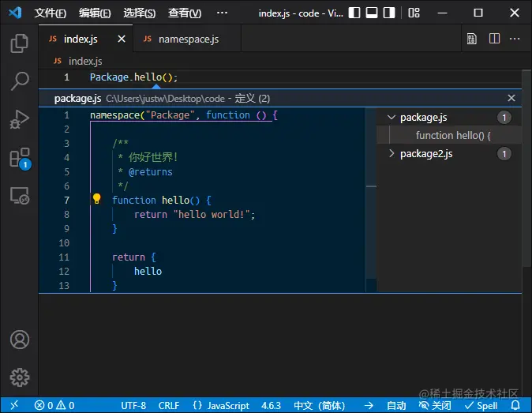Viewport: 532px width, 413px height.
Task: Select JavaScript language mode
Action: (228, 406)
